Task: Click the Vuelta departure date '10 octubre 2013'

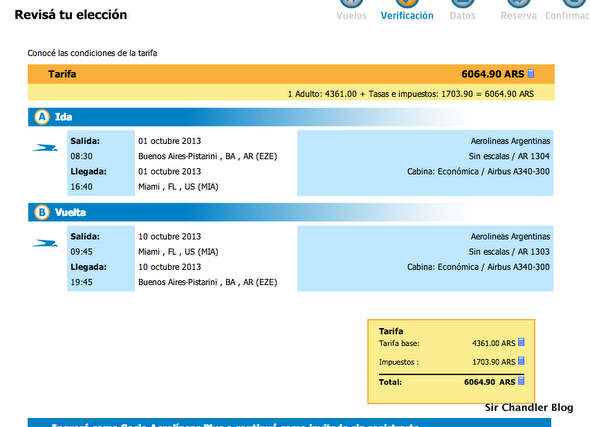Action: point(169,237)
